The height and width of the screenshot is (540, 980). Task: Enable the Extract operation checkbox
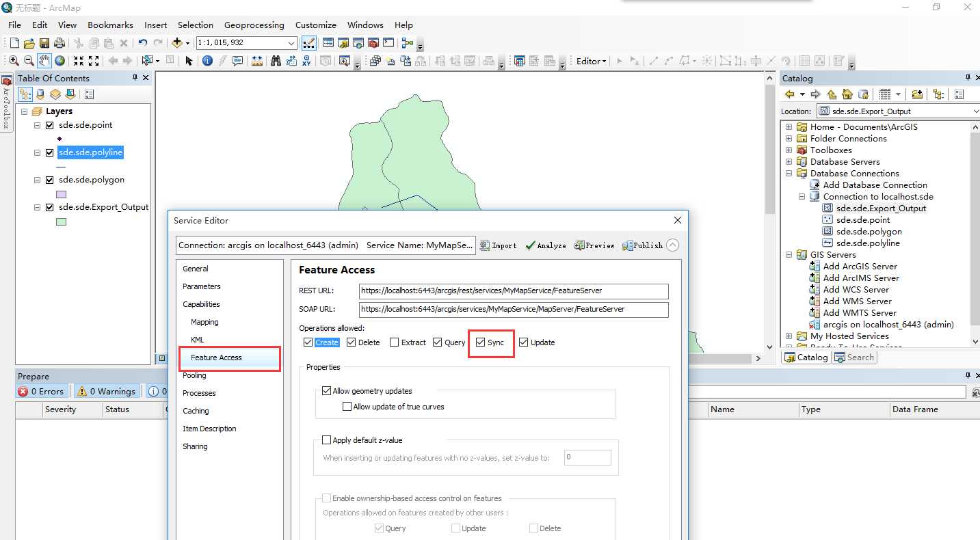(395, 342)
